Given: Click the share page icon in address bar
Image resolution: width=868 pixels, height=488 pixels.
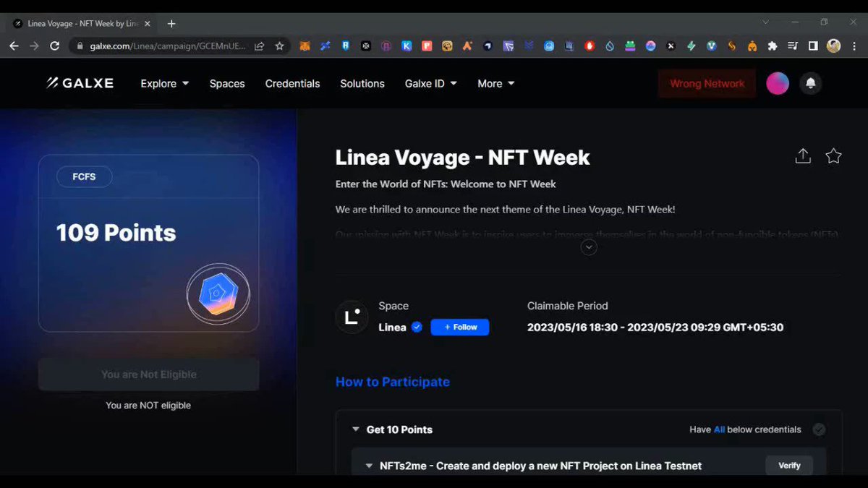Looking at the screenshot, I should click(260, 46).
